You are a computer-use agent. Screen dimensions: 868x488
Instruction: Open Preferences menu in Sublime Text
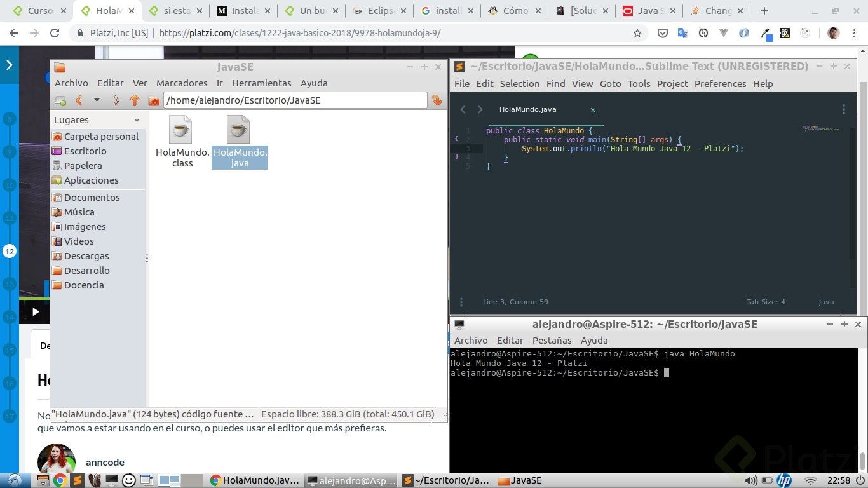coord(721,84)
